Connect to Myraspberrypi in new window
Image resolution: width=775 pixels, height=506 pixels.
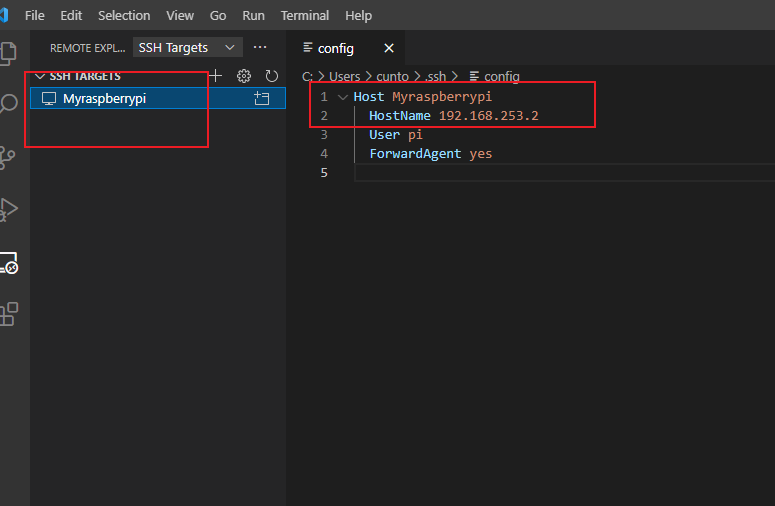tap(261, 98)
